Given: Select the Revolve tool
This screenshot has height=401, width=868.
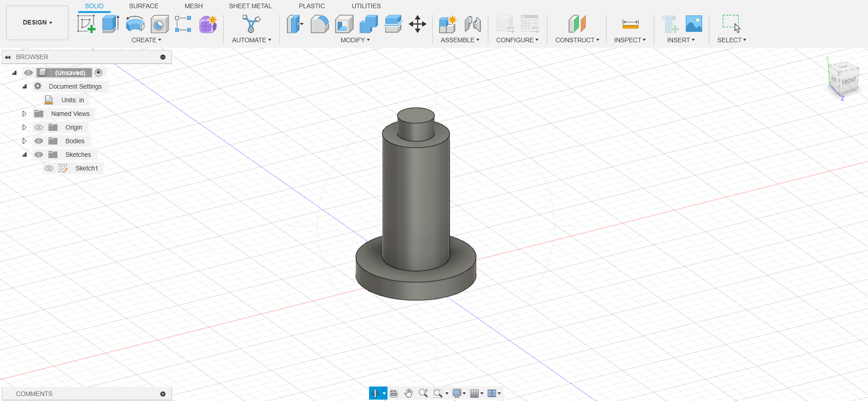Looking at the screenshot, I should pos(135,24).
